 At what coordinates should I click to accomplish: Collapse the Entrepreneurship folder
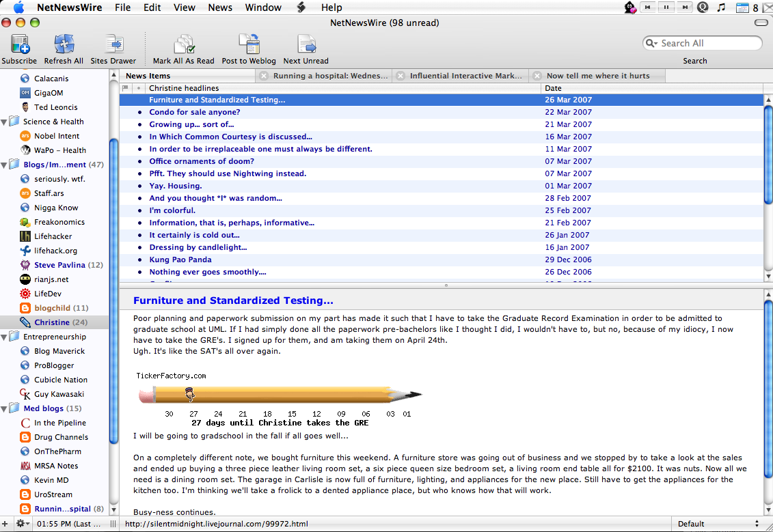[x=4, y=337]
